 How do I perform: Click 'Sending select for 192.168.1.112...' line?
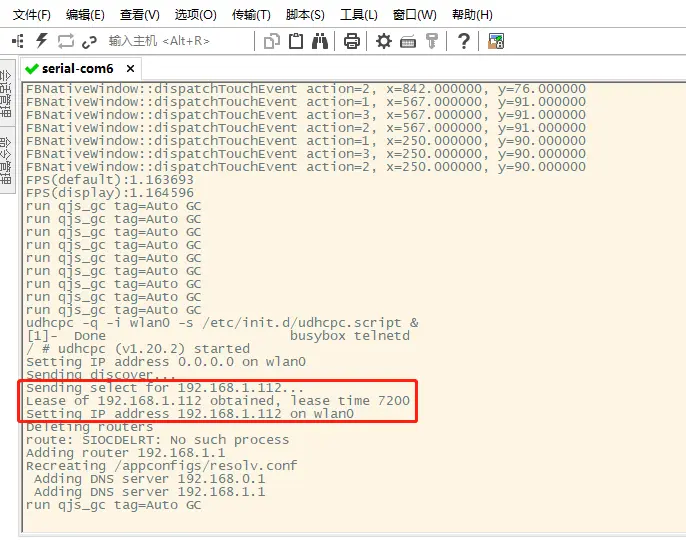[x=164, y=388]
